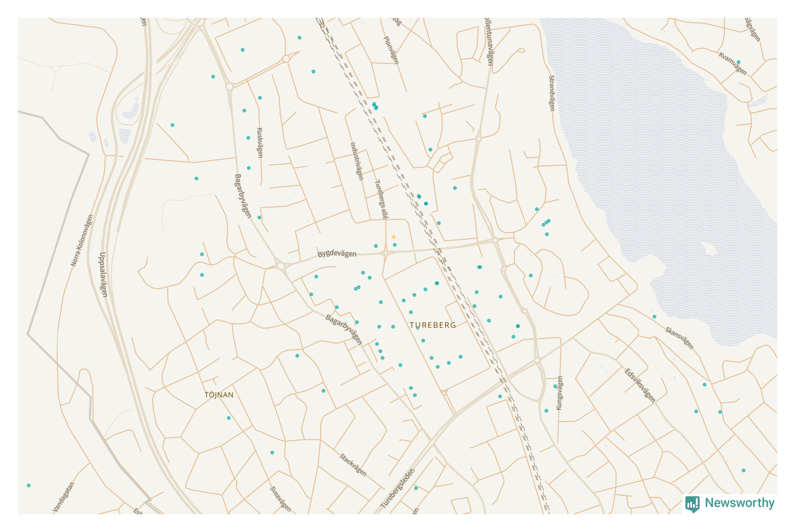
Task: Select the Industrivägen street label
Action: click(357, 161)
